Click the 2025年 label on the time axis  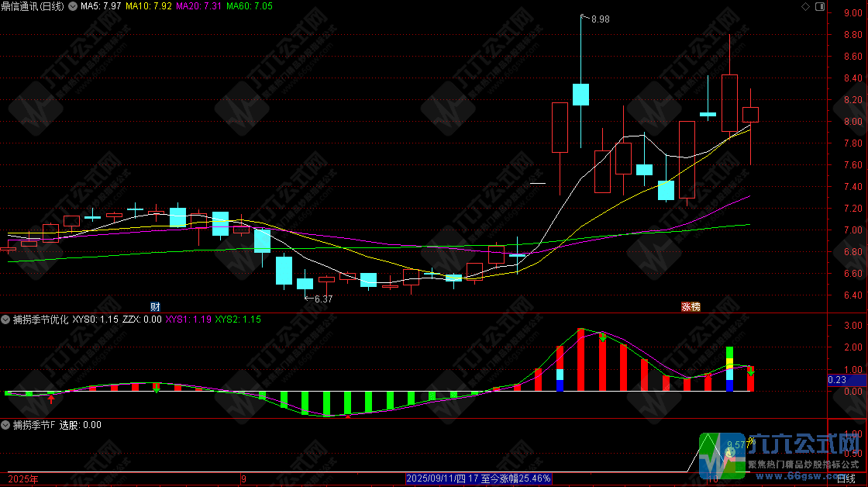tap(22, 479)
